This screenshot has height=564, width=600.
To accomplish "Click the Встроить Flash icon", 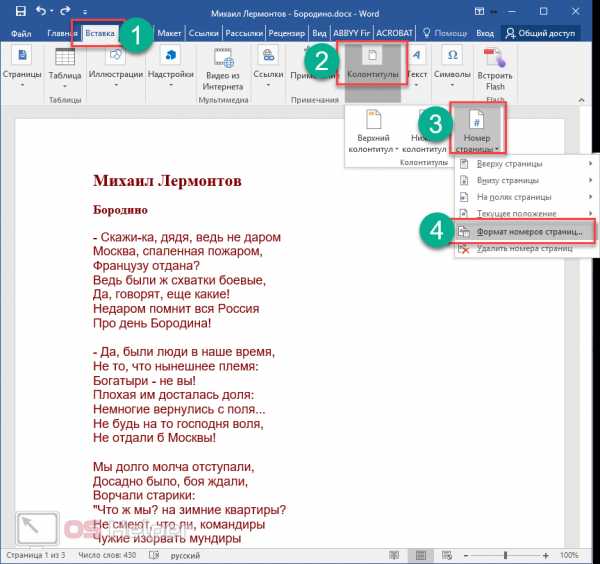I will click(495, 69).
